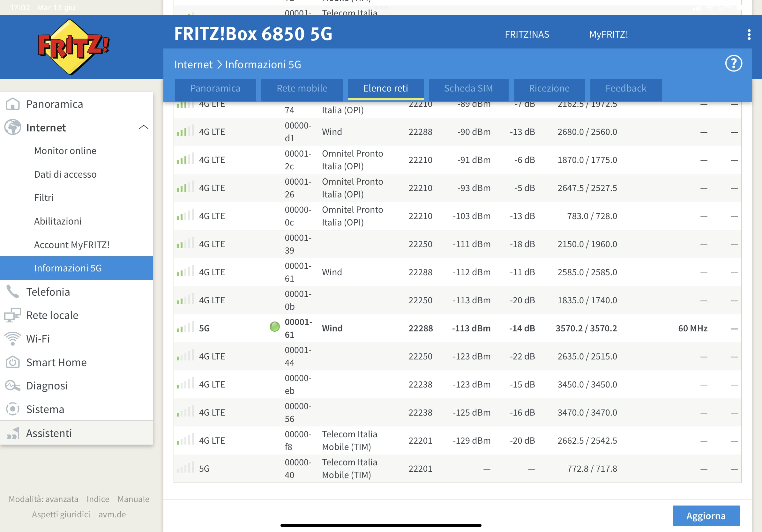
Task: Click cell ID 00000-f8
Action: 298,440
